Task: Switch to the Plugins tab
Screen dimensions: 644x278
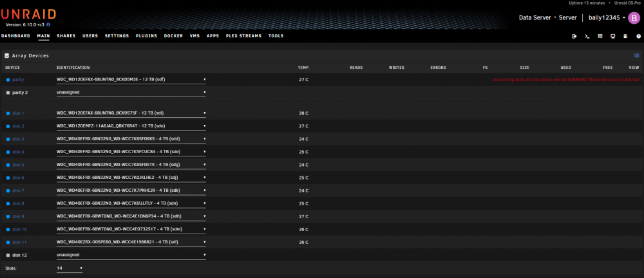Action: pyautogui.click(x=146, y=36)
